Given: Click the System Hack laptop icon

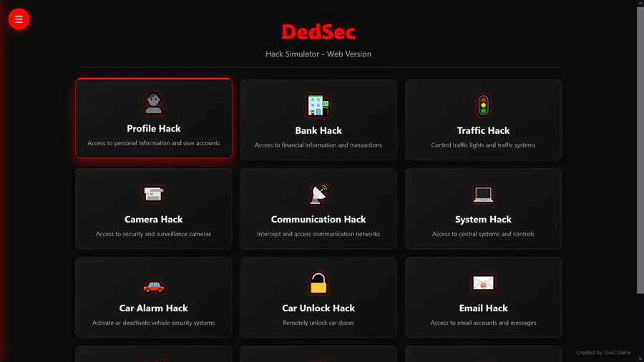Looking at the screenshot, I should pos(484,195).
